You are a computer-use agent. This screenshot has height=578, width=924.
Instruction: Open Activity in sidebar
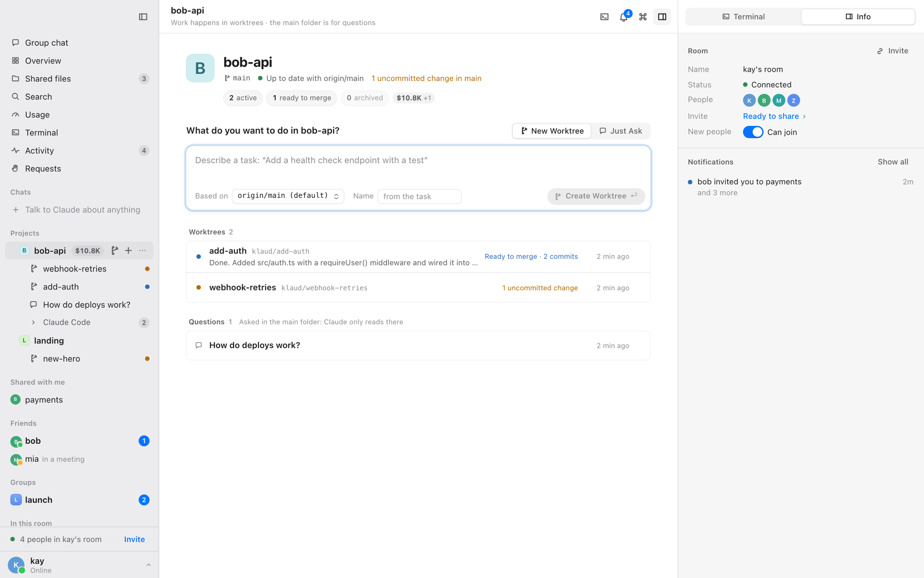(x=79, y=151)
